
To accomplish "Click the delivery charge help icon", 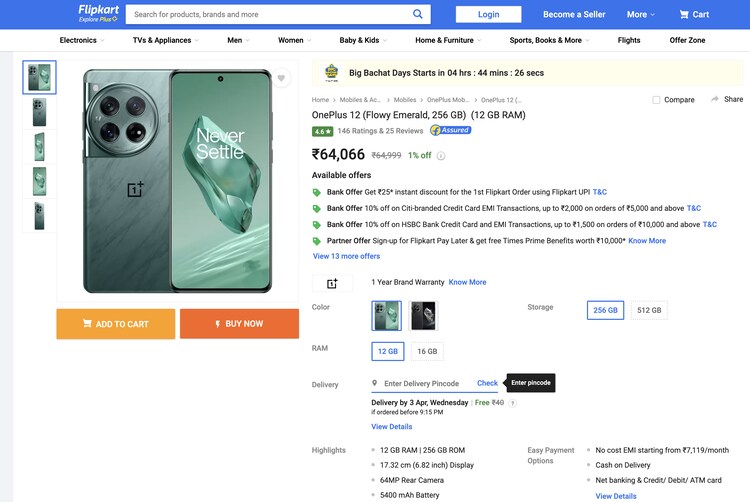I will (513, 403).
